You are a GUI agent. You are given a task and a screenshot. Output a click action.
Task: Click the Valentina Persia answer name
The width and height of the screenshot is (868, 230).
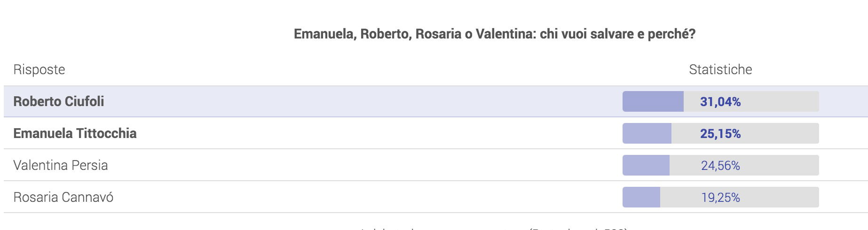tap(61, 165)
